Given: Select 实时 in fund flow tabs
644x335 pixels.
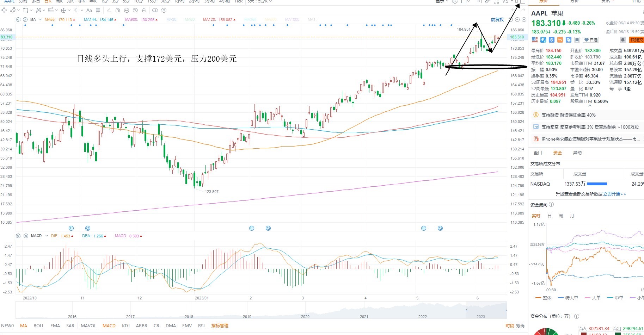Looking at the screenshot, I should (536, 216).
